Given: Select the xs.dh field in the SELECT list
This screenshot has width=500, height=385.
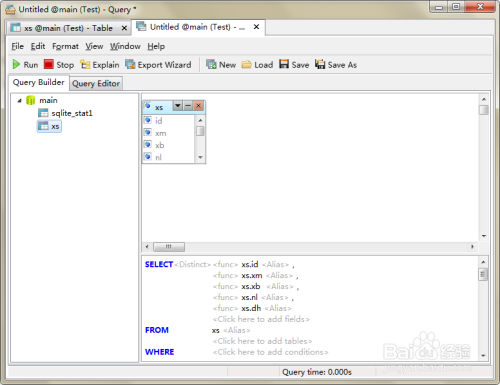Looking at the screenshot, I should coord(251,308).
